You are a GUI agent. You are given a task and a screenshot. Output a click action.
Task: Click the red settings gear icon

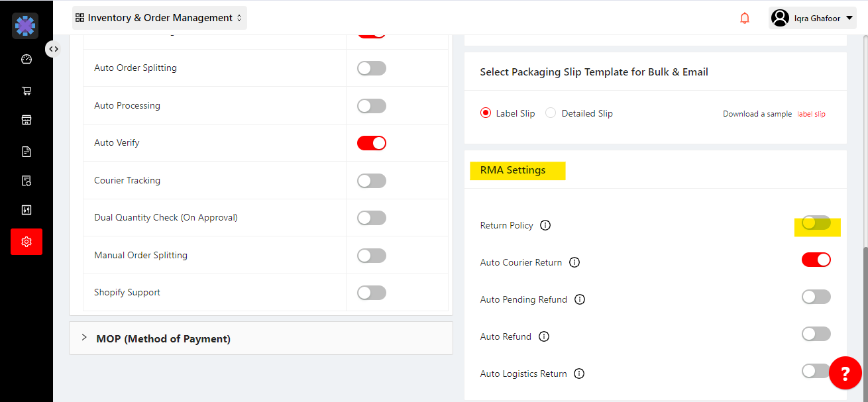coord(27,242)
